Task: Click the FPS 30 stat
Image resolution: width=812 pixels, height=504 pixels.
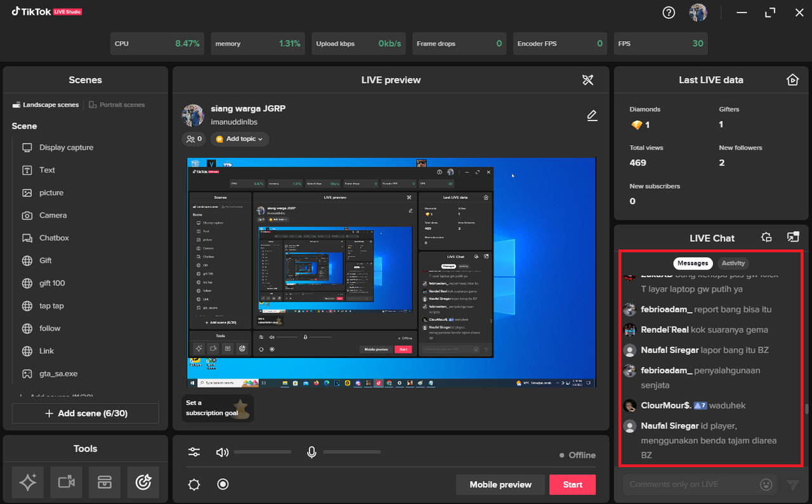Action: tap(660, 44)
